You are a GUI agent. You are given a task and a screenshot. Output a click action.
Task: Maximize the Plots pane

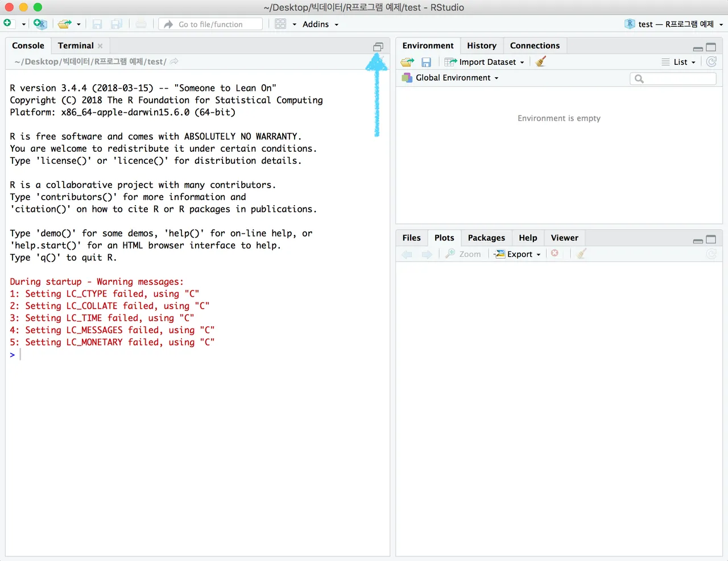711,239
